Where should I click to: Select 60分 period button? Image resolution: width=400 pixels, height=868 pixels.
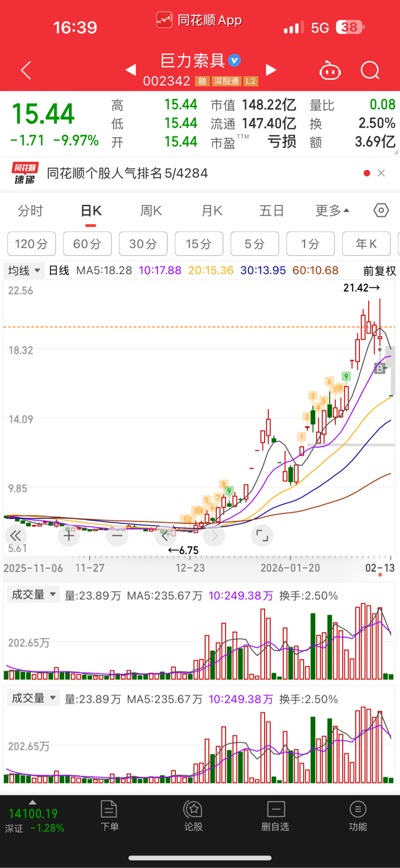(x=87, y=243)
